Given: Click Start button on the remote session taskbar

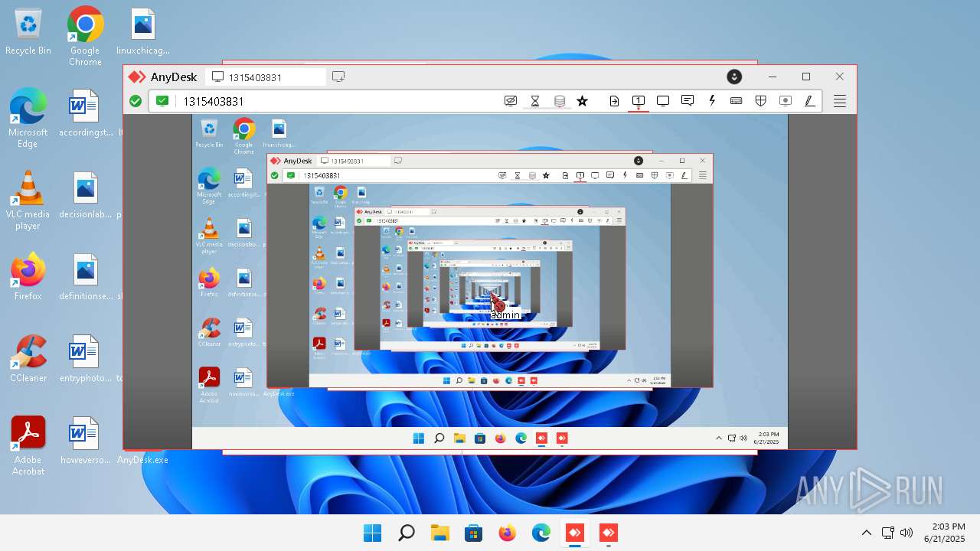Looking at the screenshot, I should 418,439.
